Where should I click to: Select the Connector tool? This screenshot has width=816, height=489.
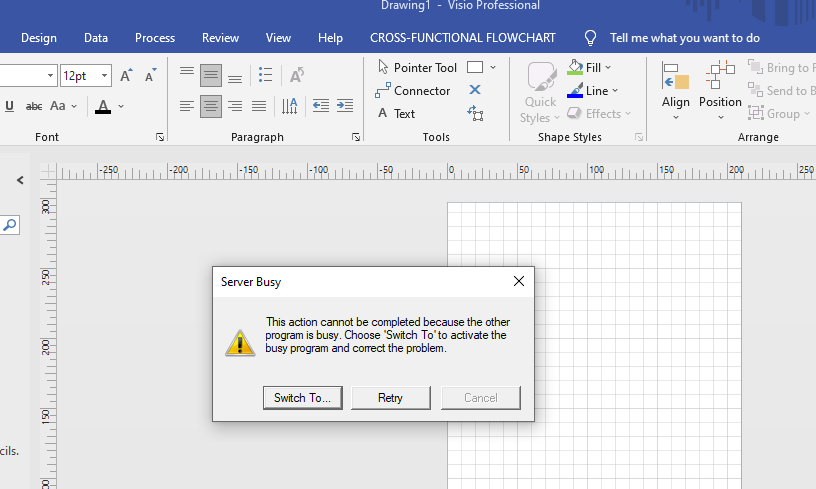coord(412,91)
